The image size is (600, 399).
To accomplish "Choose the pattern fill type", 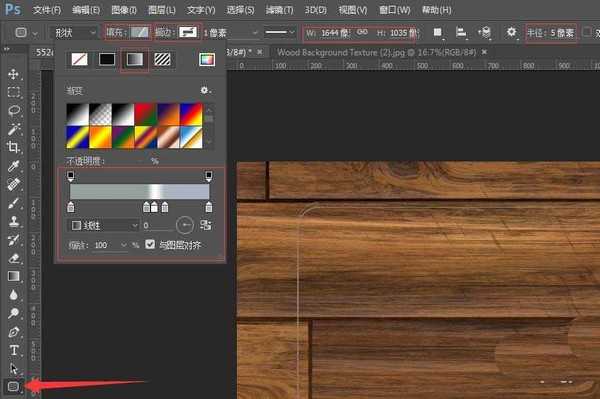I will (x=163, y=59).
